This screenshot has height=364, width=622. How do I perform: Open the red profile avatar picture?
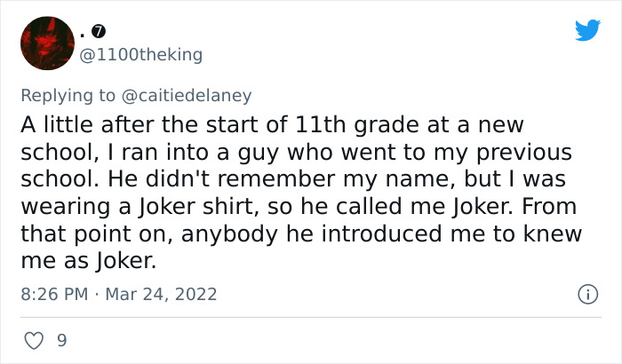click(46, 44)
